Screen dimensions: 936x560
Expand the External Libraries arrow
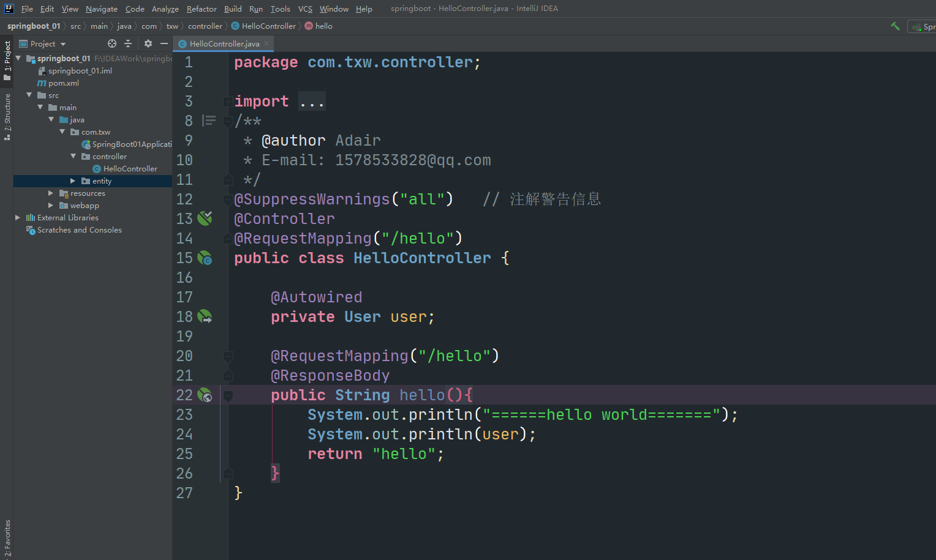(18, 217)
